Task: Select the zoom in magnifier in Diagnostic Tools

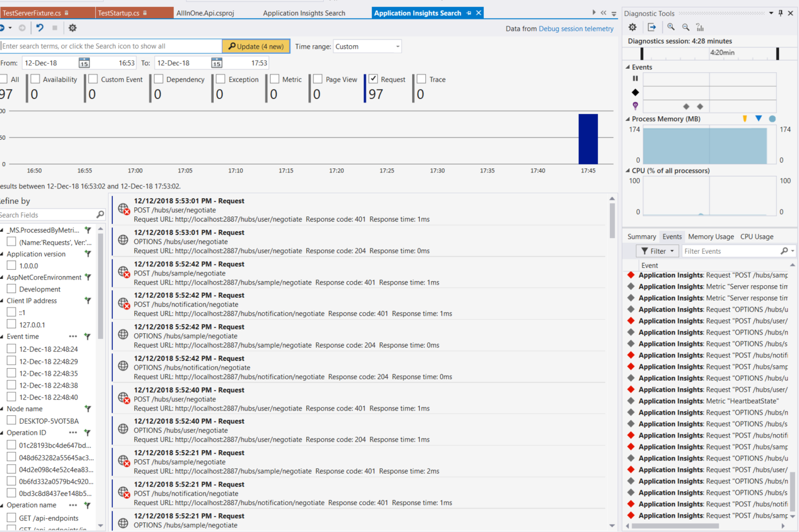Action: (671, 27)
